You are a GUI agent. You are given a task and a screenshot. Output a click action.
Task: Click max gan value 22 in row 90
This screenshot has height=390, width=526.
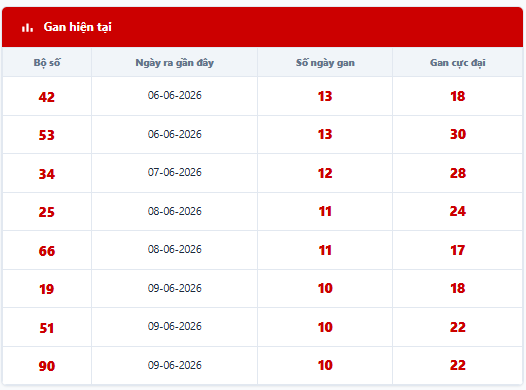point(458,365)
